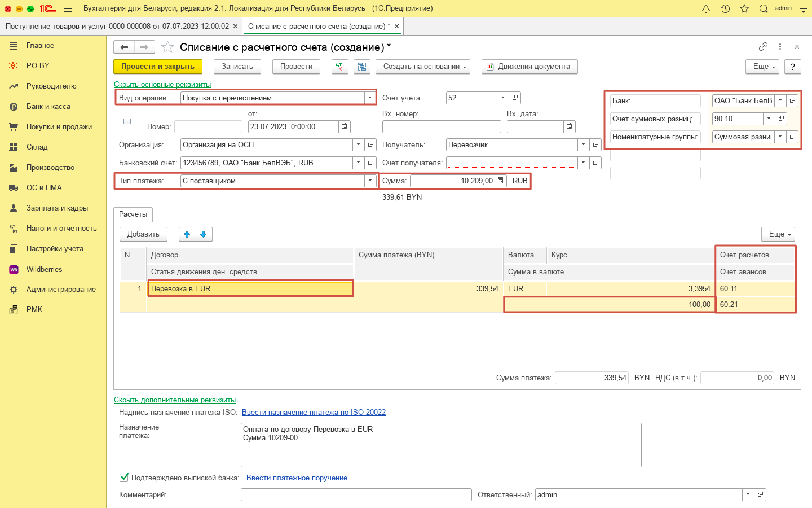Image resolution: width=812 pixels, height=508 pixels.
Task: Open Тип платежа dropdown list
Action: pyautogui.click(x=370, y=181)
